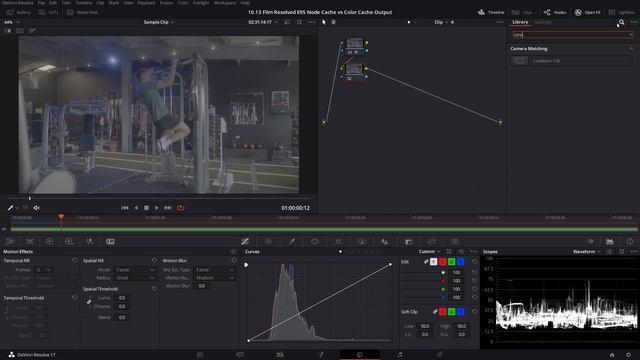640x360 pixels.
Task: Select the Library tab in Open FX
Action: [520, 22]
